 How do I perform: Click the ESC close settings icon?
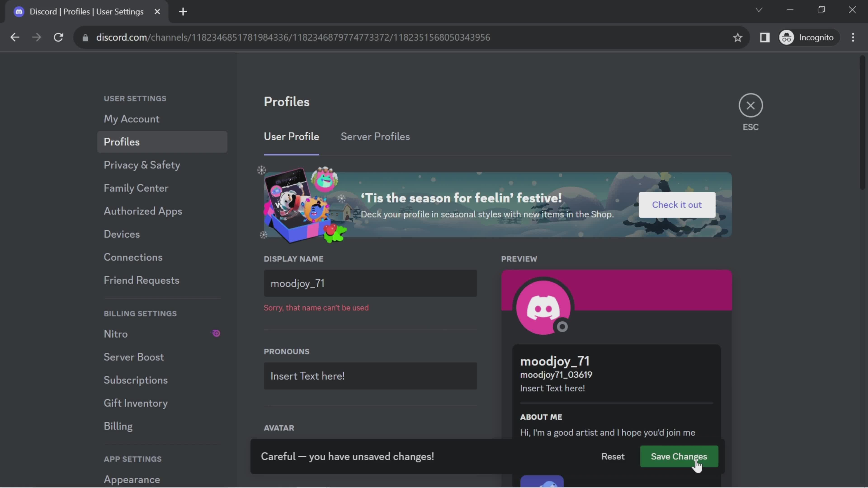[750, 106]
